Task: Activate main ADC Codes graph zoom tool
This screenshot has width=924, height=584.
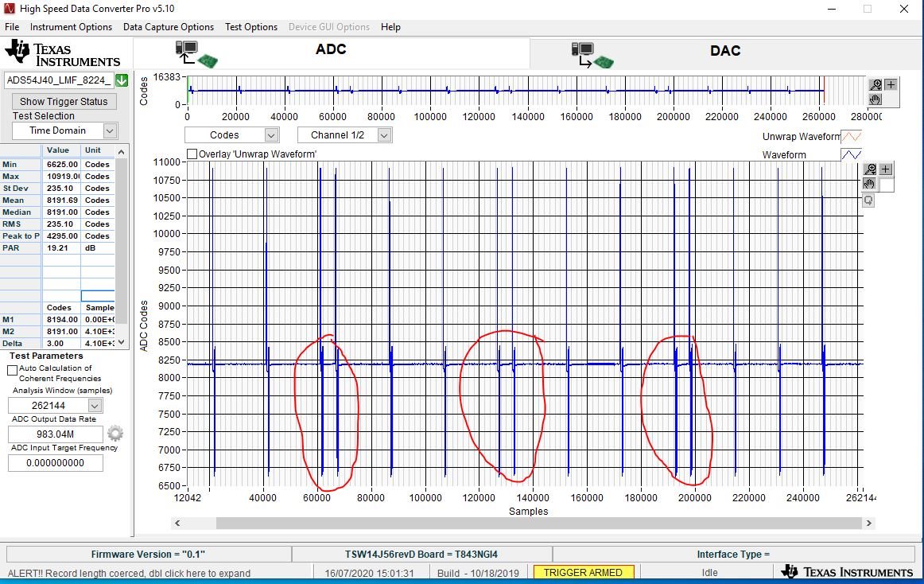Action: [x=870, y=169]
